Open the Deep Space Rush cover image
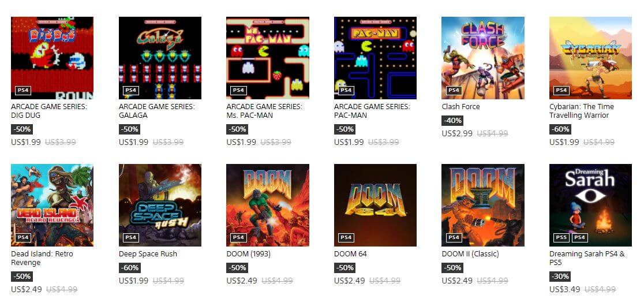644x306 pixels. 160,206
